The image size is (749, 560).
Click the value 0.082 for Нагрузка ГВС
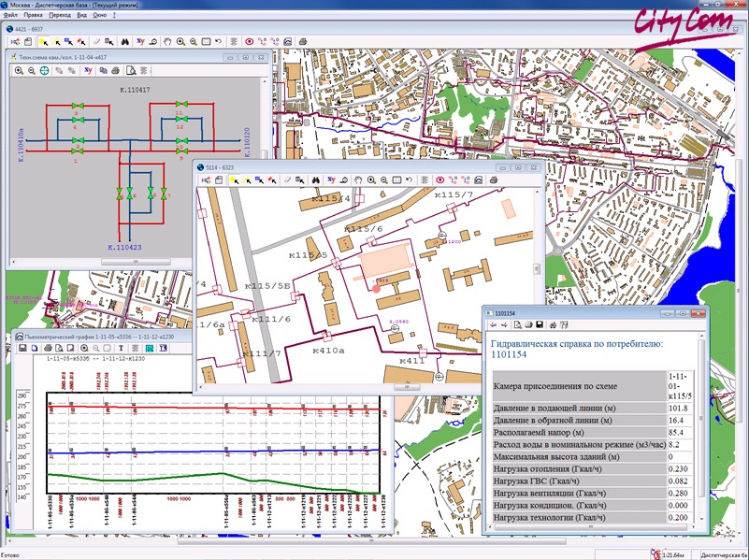point(678,481)
